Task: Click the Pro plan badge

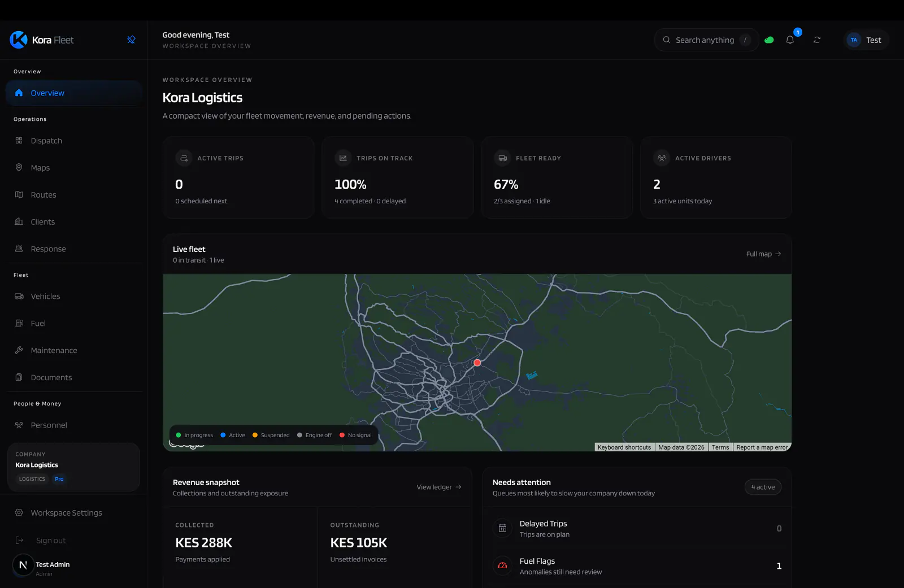Action: click(59, 479)
